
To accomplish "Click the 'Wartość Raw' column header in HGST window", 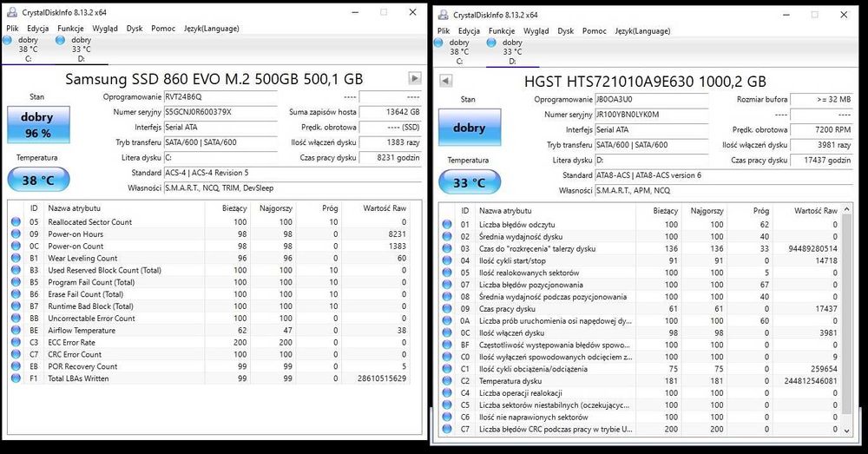I will click(x=807, y=211).
